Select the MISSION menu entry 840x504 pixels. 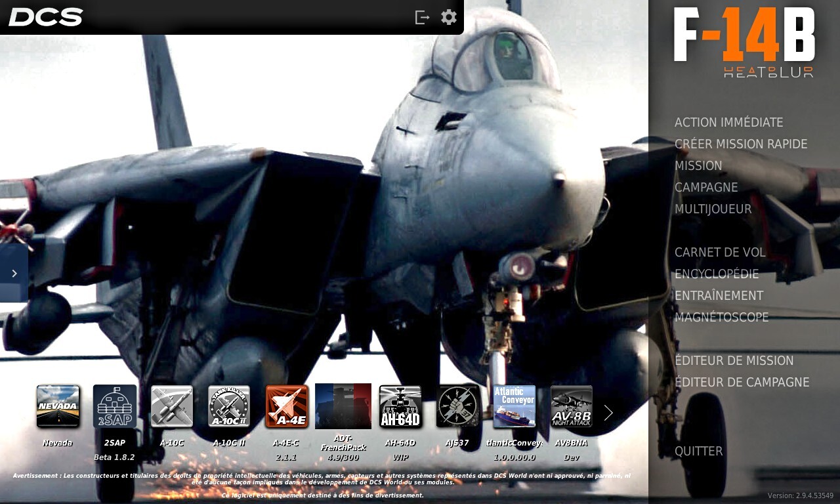point(698,166)
